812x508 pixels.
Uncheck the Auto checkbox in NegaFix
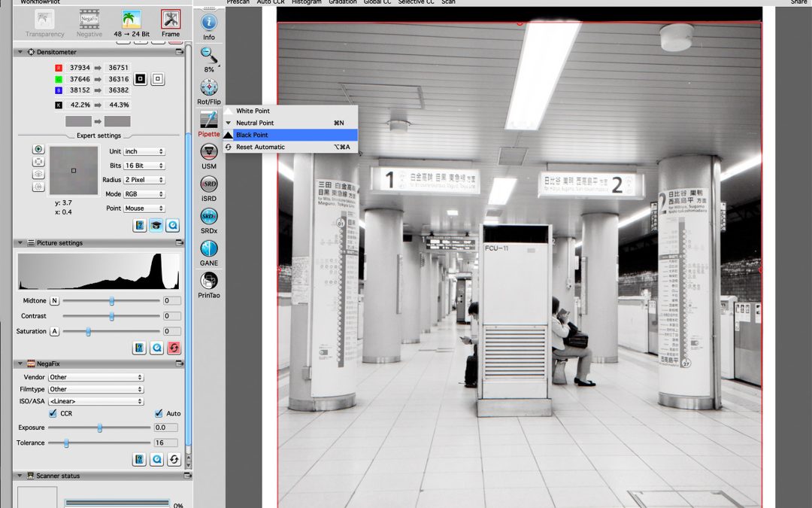(x=159, y=413)
